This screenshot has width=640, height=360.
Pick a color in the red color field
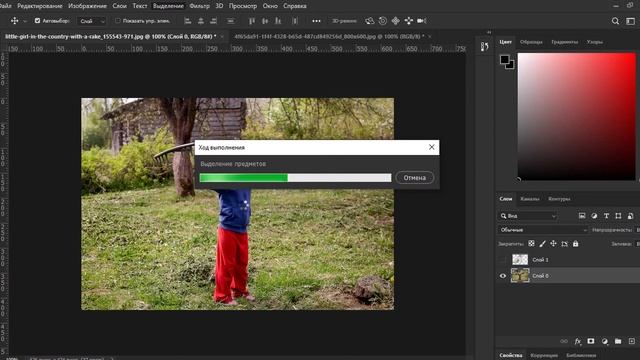(x=577, y=116)
